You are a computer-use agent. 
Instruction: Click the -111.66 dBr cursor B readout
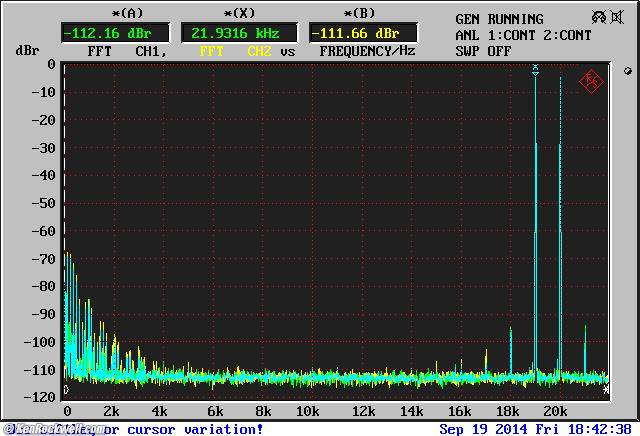click(363, 33)
